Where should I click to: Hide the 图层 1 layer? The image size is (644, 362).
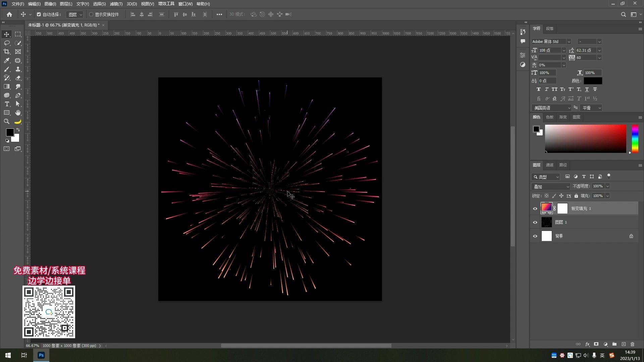(x=535, y=222)
